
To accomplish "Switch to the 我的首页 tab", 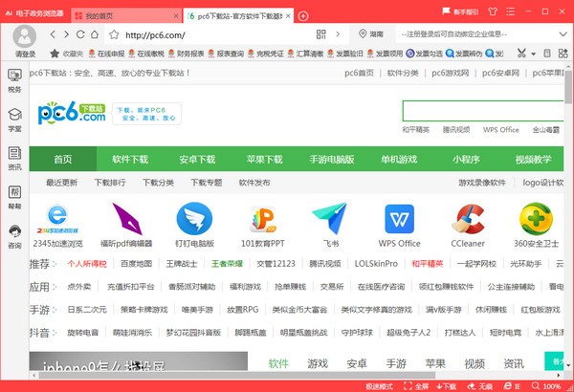I will pyautogui.click(x=105, y=16).
